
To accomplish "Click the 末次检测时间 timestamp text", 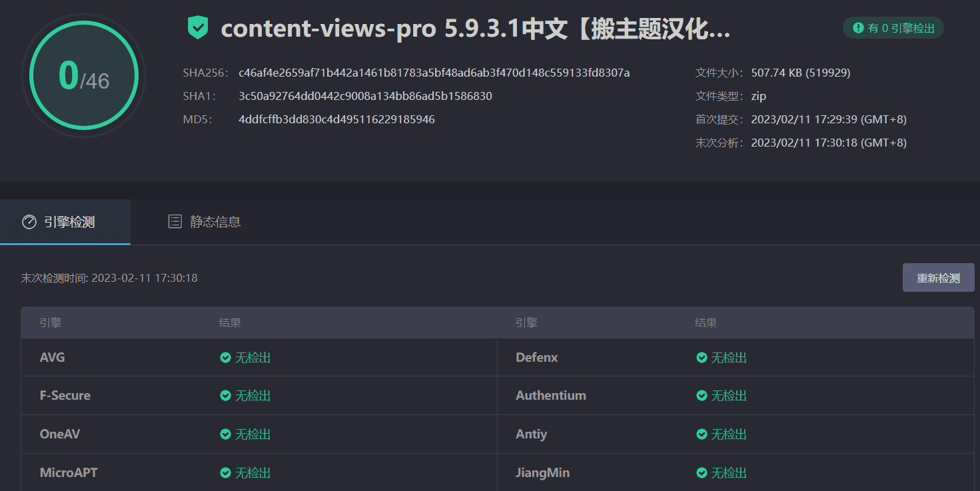I will pyautogui.click(x=109, y=278).
